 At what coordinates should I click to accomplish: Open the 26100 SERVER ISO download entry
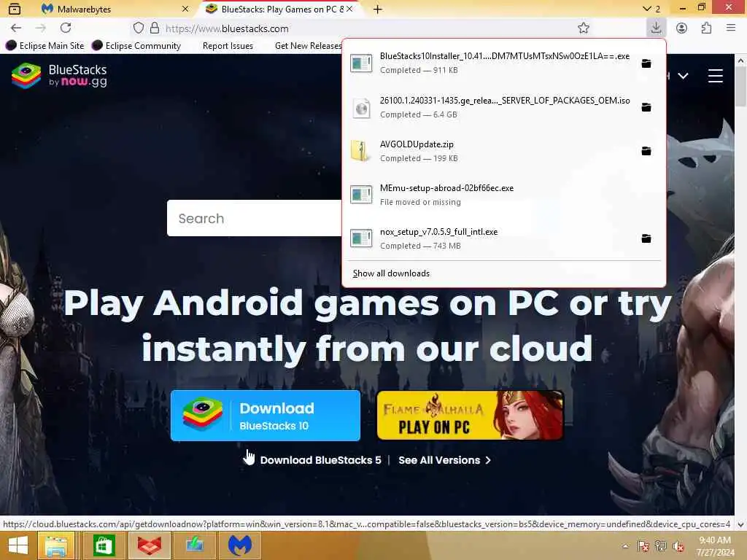point(504,107)
